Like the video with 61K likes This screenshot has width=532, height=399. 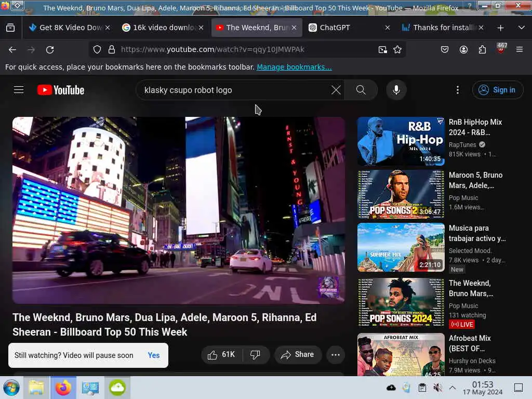click(x=222, y=354)
